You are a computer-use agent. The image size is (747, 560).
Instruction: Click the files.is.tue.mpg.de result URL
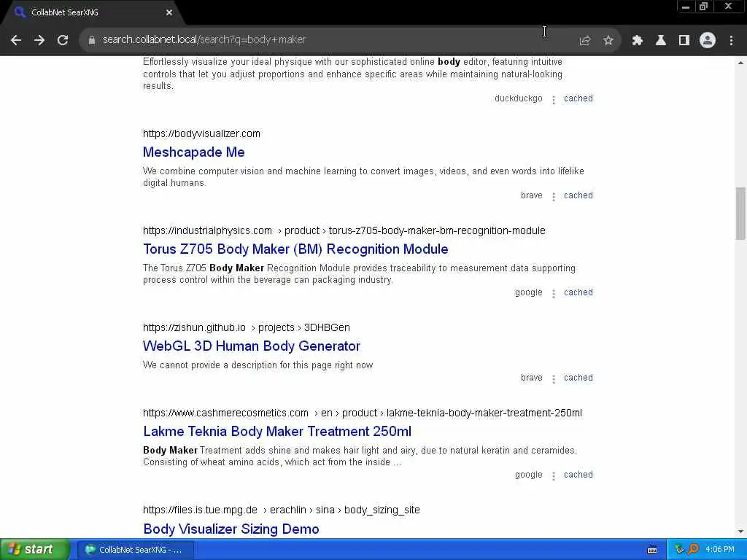281,510
